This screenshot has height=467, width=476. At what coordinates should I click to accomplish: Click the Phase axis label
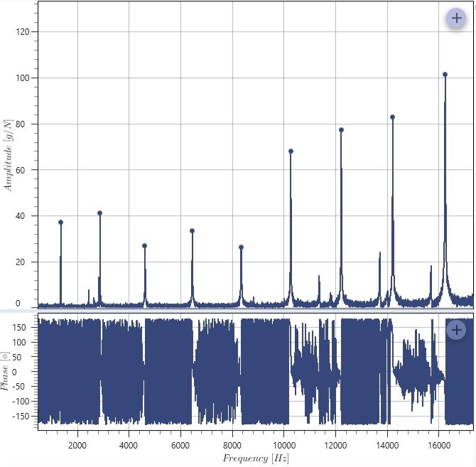[x=4, y=371]
